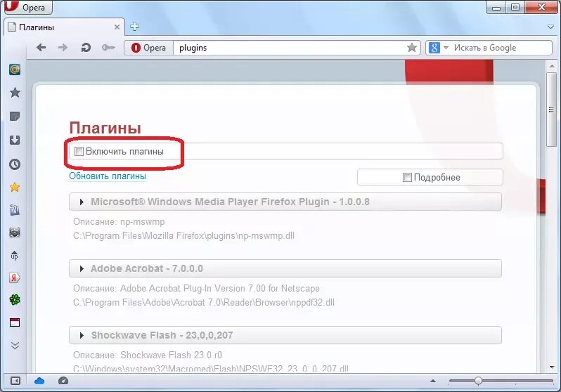Screen dimensions: 561x392
Task: Open the red window sidebar panel icon
Action: (15, 322)
